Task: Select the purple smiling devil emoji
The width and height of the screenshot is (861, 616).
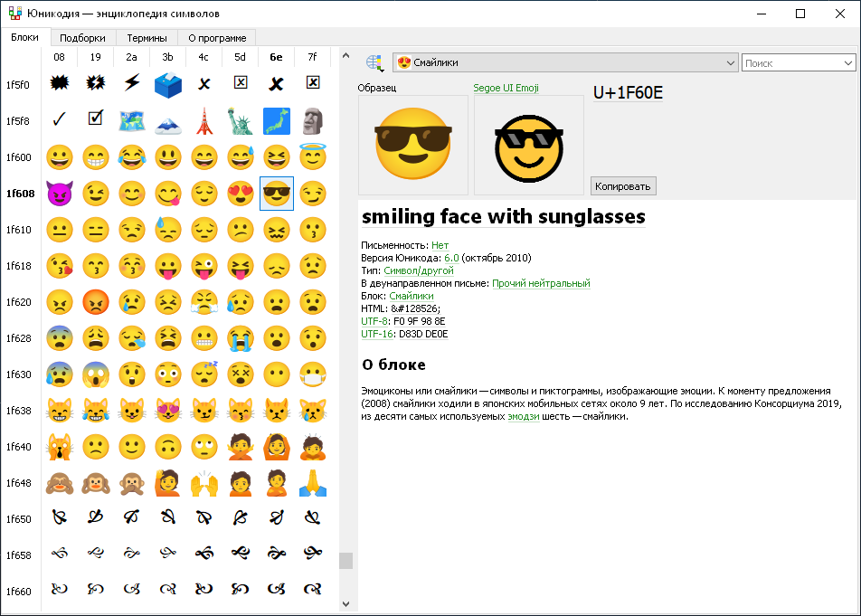Action: [x=60, y=194]
